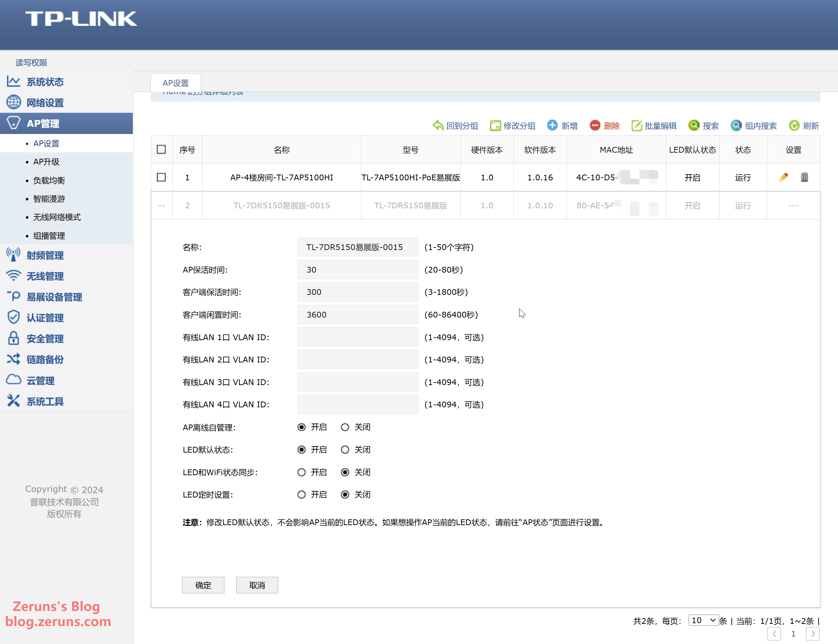This screenshot has width=838, height=644.
Task: Click 回到分组 to return to groups
Action: [455, 126]
